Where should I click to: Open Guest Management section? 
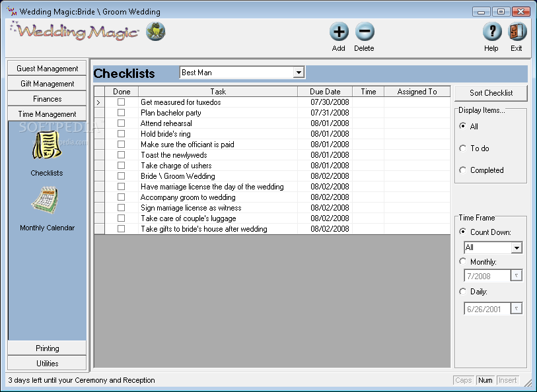click(48, 69)
